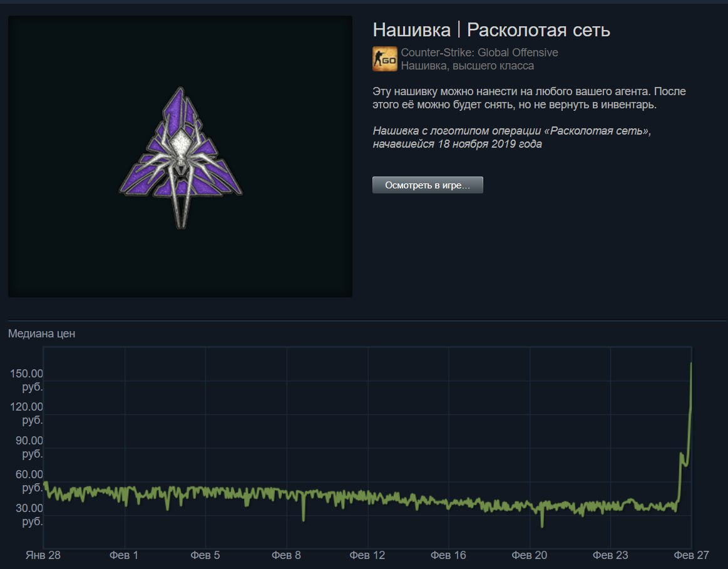
Task: Click 'Нашивка, высшего класса' item type text
Action: click(467, 66)
